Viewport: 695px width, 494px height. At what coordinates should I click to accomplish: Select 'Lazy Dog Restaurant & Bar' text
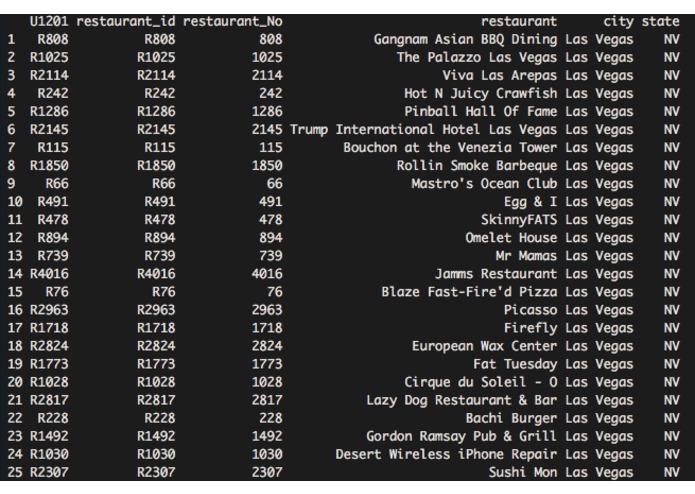pos(461,401)
